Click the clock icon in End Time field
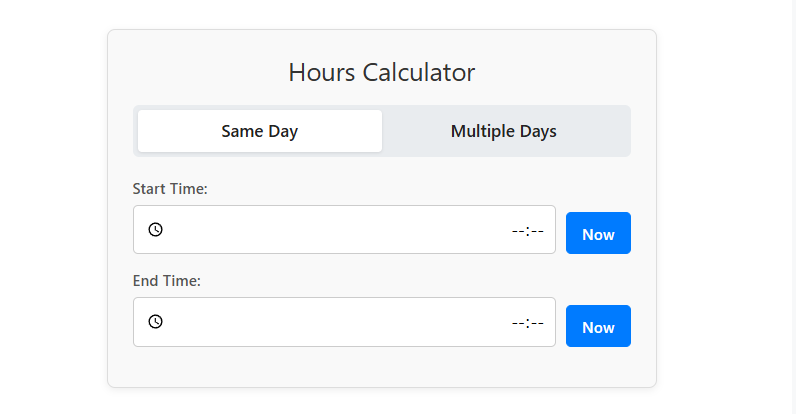 click(x=155, y=322)
